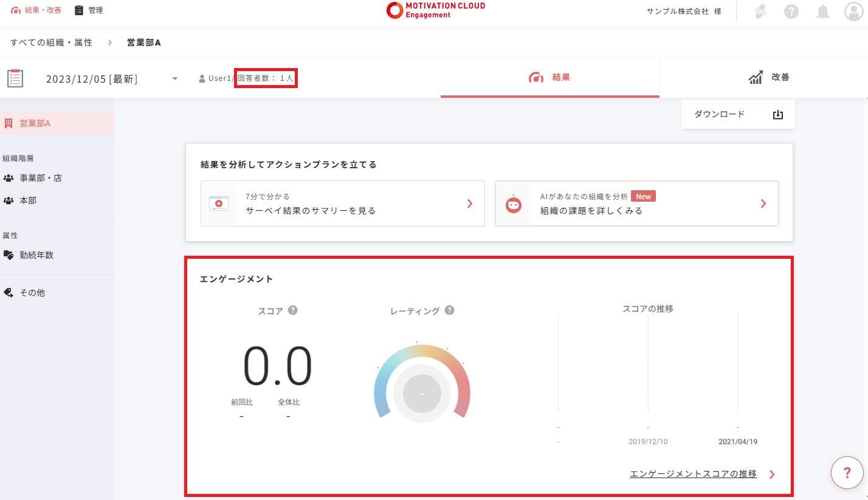Click the Motivation Cloud Engagement logo
This screenshot has height=500, width=868.
pyautogui.click(x=435, y=10)
